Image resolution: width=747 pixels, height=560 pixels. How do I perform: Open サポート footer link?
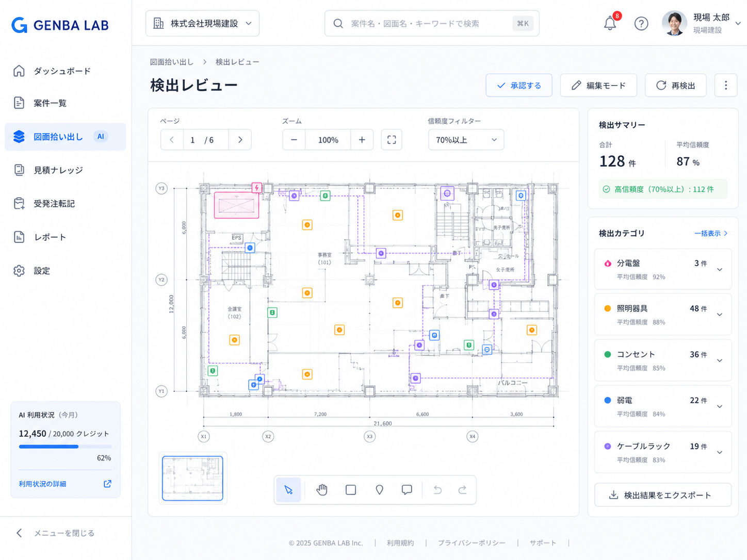[543, 543]
